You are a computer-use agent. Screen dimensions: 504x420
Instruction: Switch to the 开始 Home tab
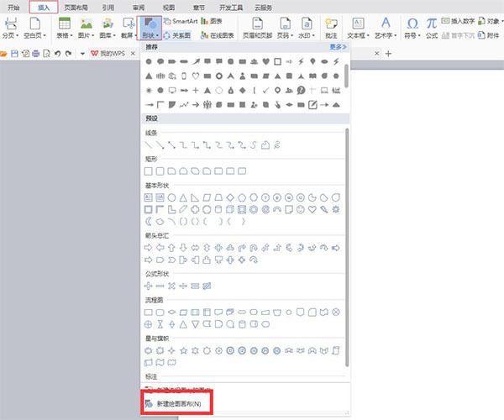coord(13,8)
